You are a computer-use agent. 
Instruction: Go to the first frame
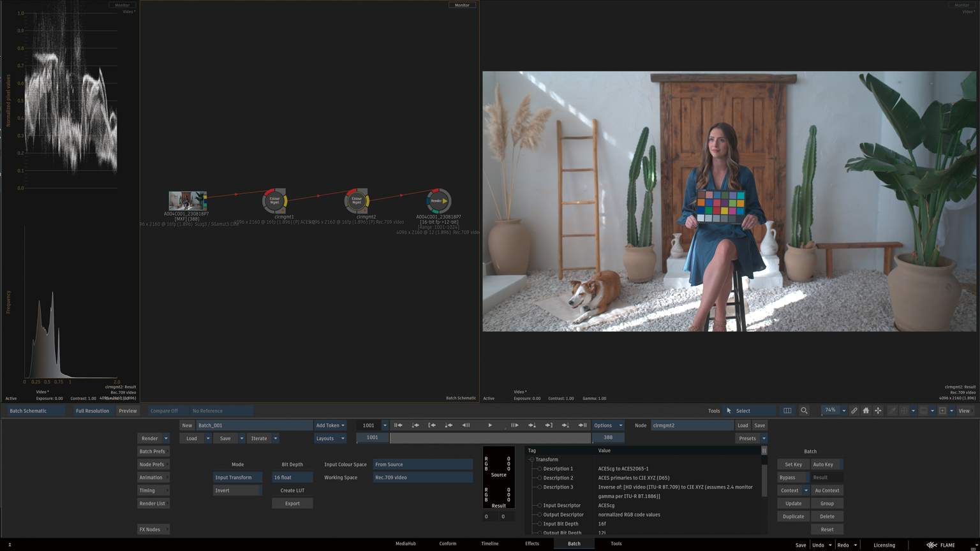pos(398,425)
